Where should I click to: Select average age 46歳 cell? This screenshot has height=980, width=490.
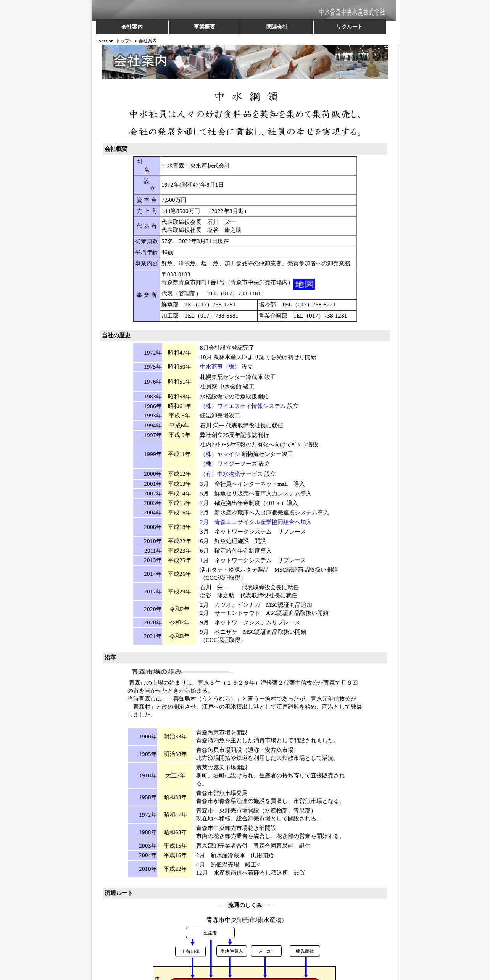point(258,252)
